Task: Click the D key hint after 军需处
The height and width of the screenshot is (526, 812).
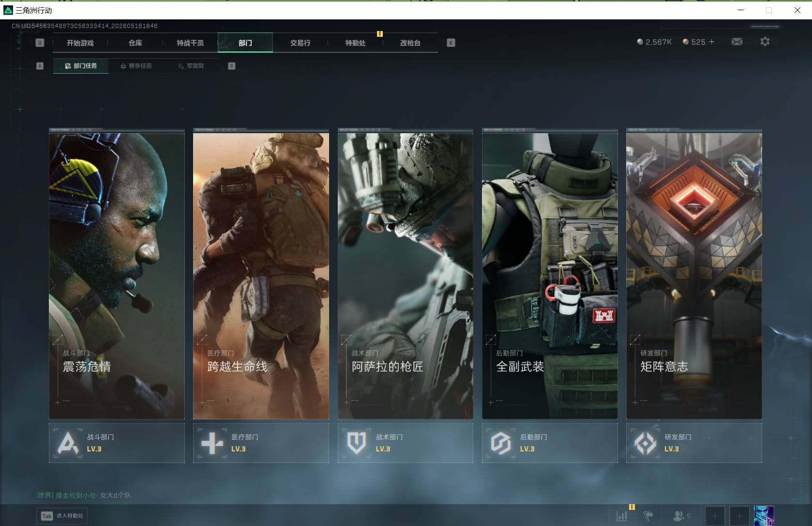Action: point(232,66)
